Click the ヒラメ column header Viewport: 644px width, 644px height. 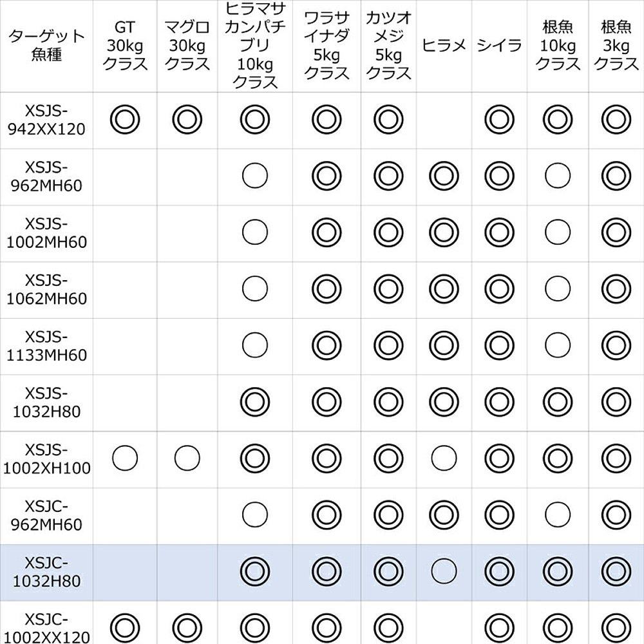(x=444, y=44)
